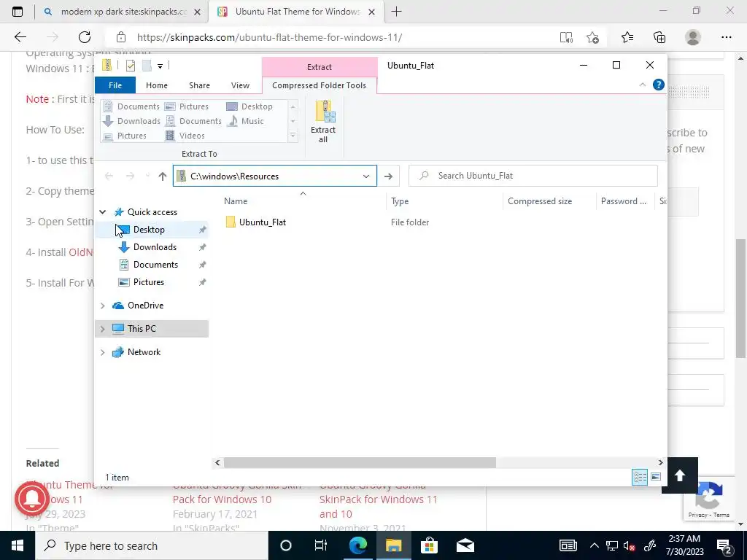
Task: Add this page to favorites star icon
Action: [x=592, y=37]
